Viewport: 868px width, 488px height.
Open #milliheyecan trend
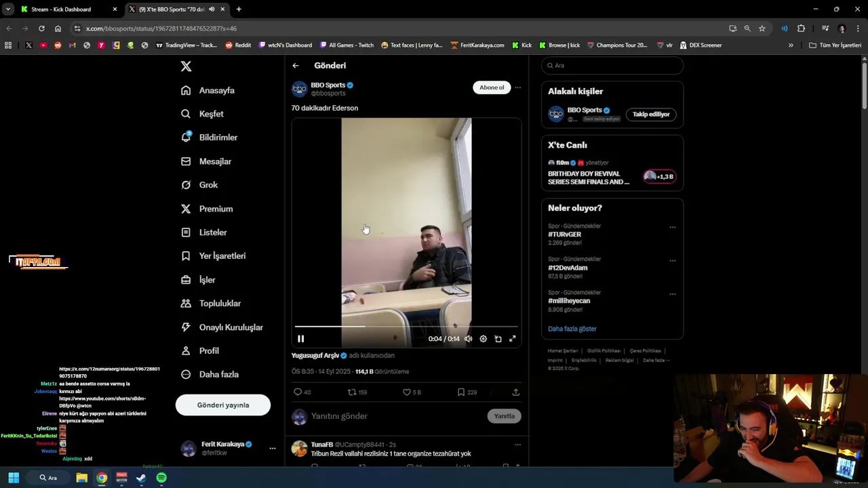(569, 301)
